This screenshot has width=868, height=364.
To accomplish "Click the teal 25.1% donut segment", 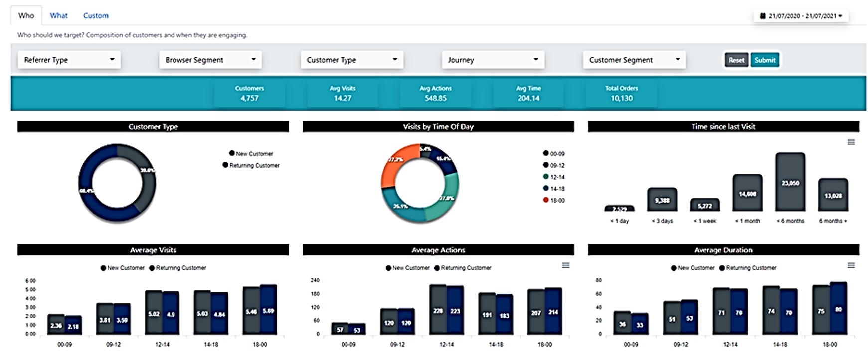I will pyautogui.click(x=402, y=204).
